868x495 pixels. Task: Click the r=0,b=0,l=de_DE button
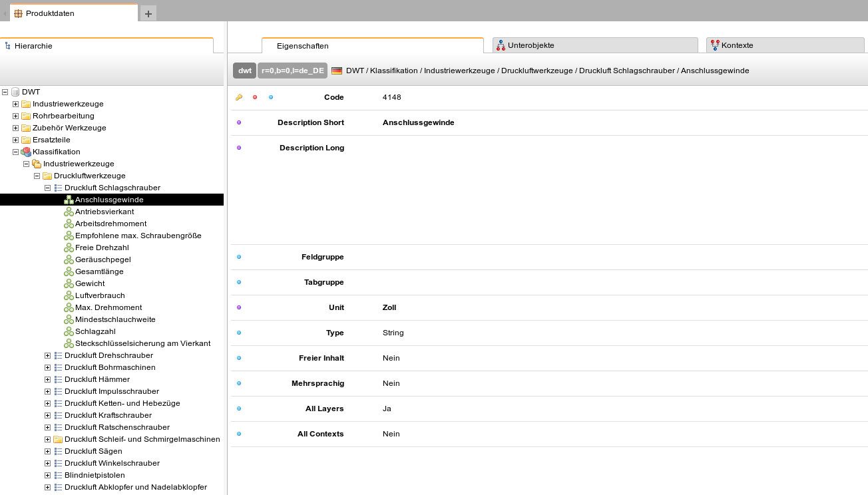tap(293, 71)
